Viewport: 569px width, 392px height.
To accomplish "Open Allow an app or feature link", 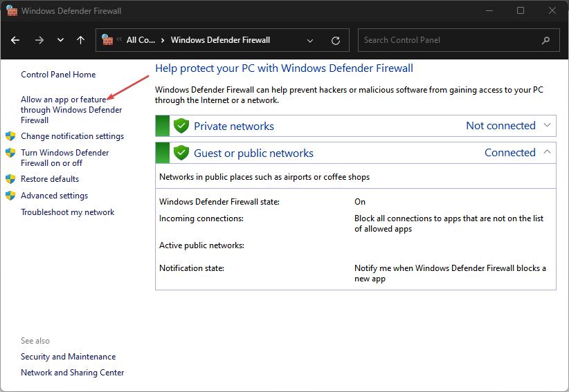I will (x=71, y=110).
